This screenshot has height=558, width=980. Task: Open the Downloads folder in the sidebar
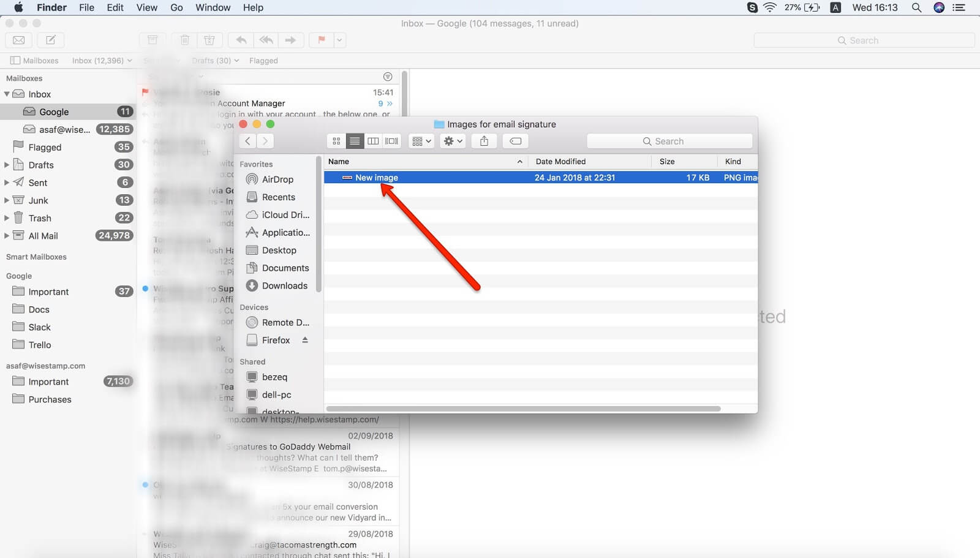tap(284, 285)
